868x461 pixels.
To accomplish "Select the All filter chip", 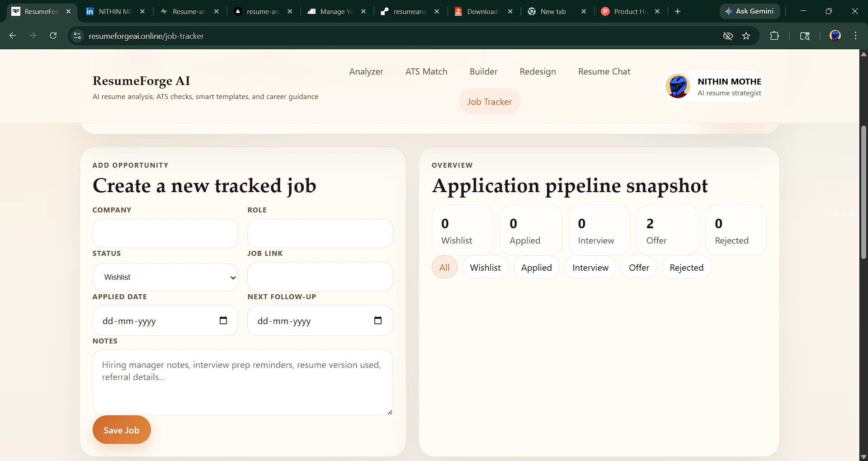I will tap(444, 267).
